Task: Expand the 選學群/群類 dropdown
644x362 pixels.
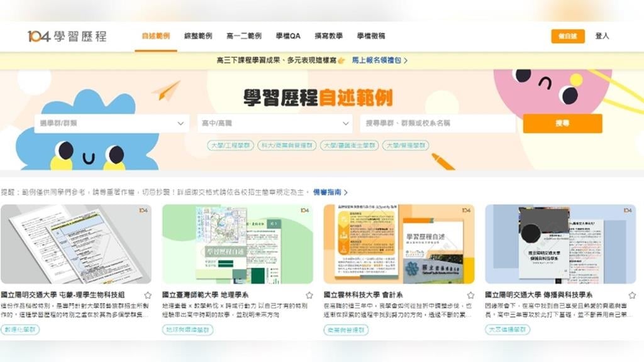Action: pos(111,124)
